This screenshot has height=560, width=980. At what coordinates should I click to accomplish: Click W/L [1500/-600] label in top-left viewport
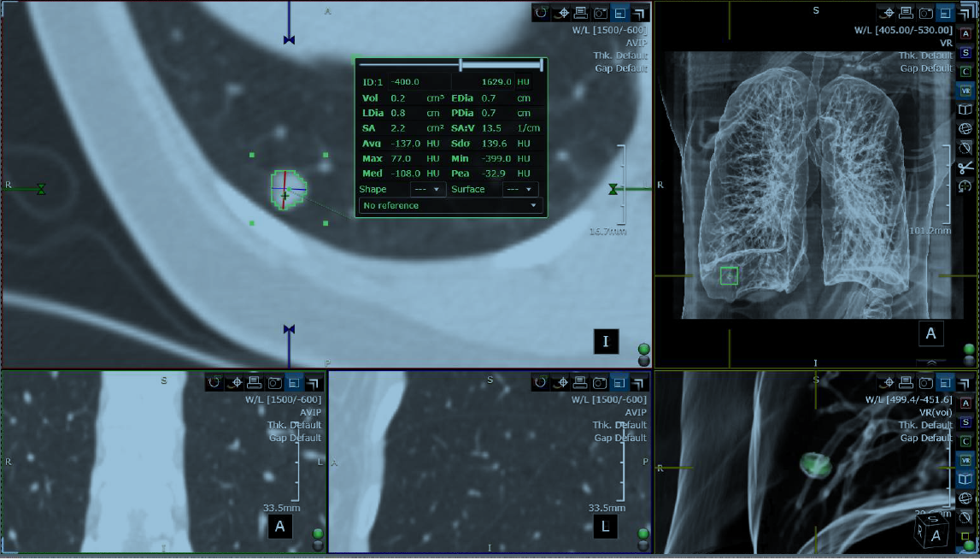pyautogui.click(x=610, y=30)
